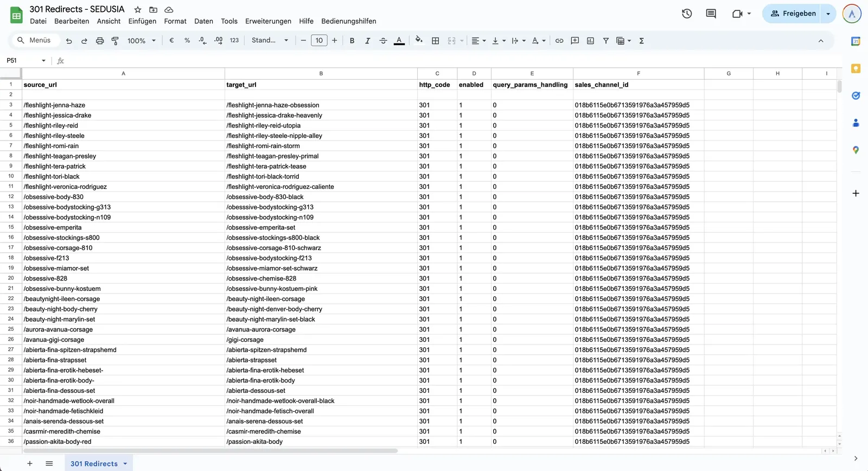Open the Datei menu

point(38,21)
